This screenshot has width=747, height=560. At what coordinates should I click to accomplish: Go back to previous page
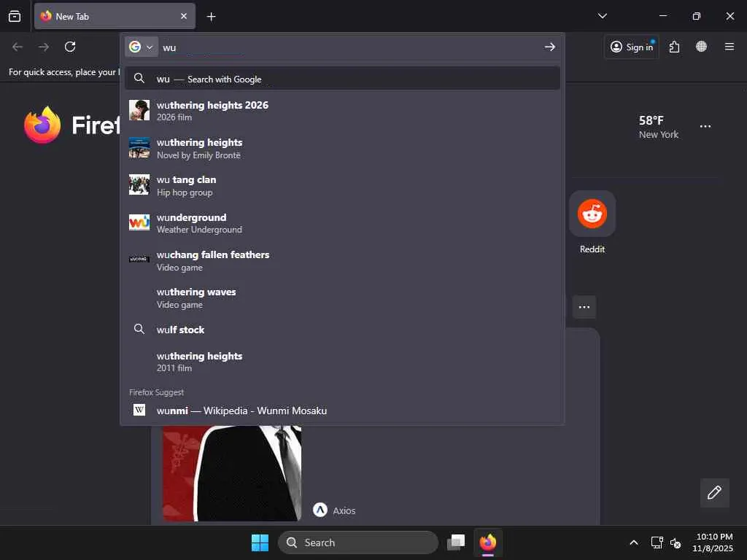18,47
